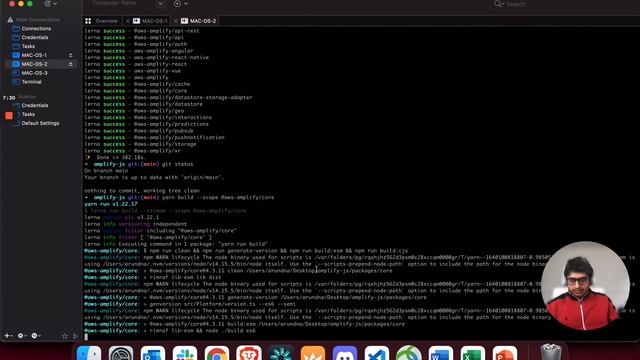Viewport: 640px width, 360px height.
Task: Select the Credentials folder under Main Connections
Action: click(31, 38)
